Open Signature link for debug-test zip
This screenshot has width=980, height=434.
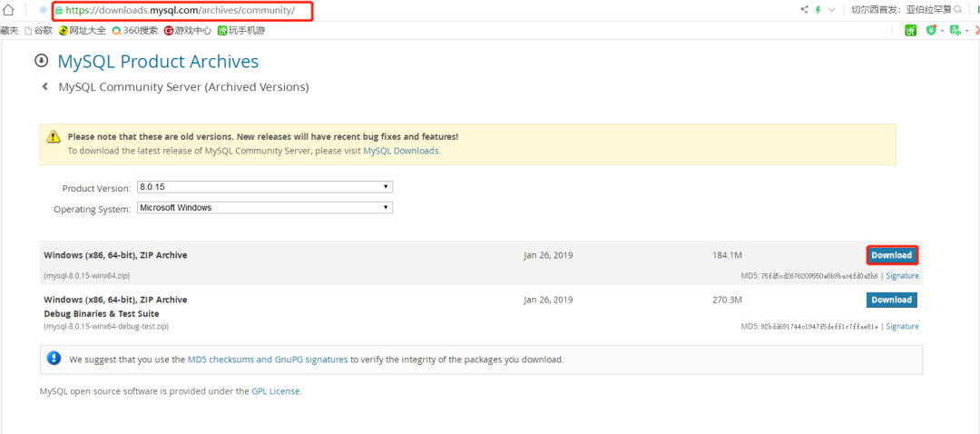pyautogui.click(x=903, y=327)
